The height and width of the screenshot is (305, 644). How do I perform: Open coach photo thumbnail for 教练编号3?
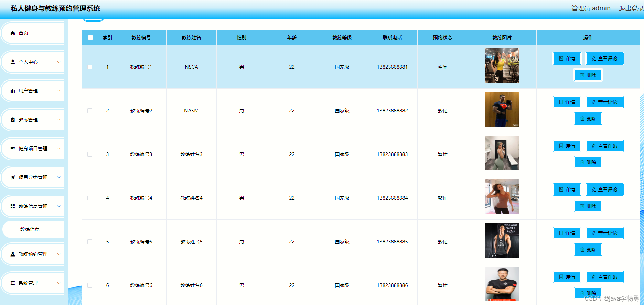click(x=502, y=153)
